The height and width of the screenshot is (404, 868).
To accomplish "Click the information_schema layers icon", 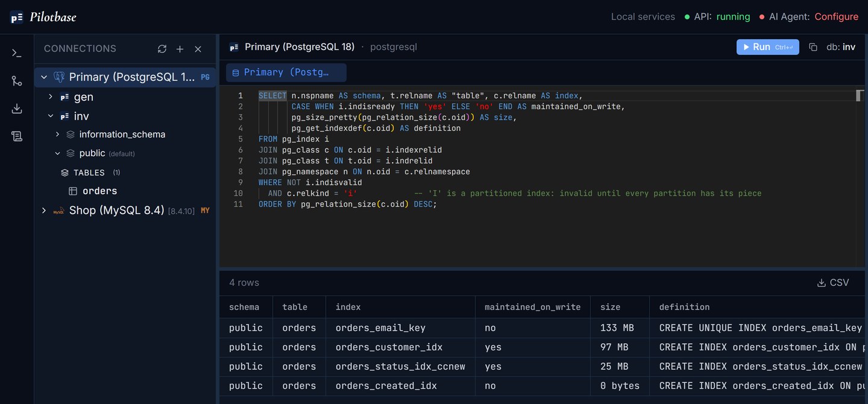I will (x=71, y=134).
